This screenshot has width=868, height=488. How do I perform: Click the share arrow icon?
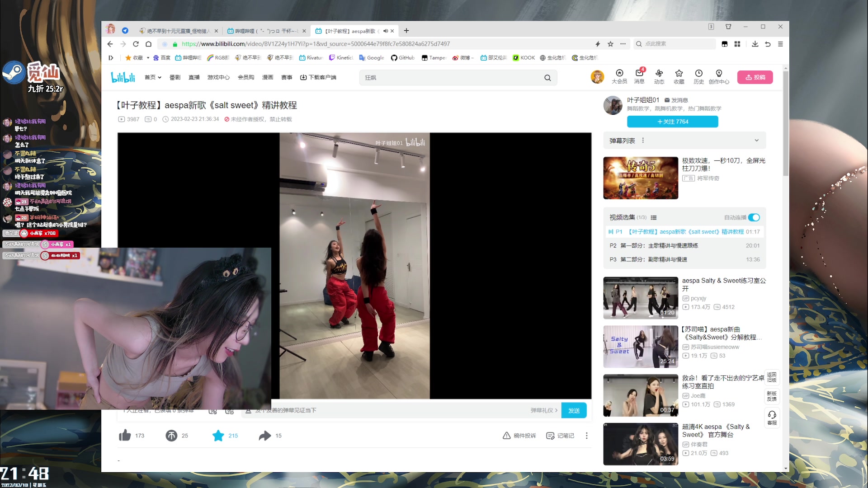[265, 436]
